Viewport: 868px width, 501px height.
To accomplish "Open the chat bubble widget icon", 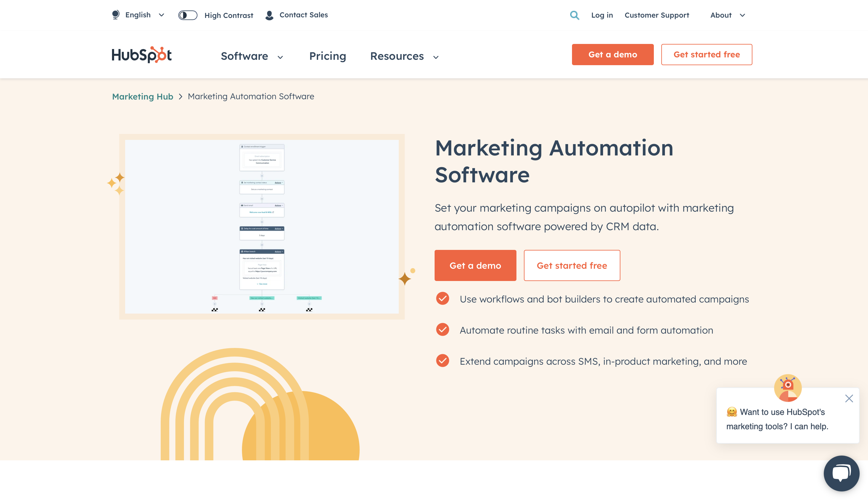I will (841, 473).
